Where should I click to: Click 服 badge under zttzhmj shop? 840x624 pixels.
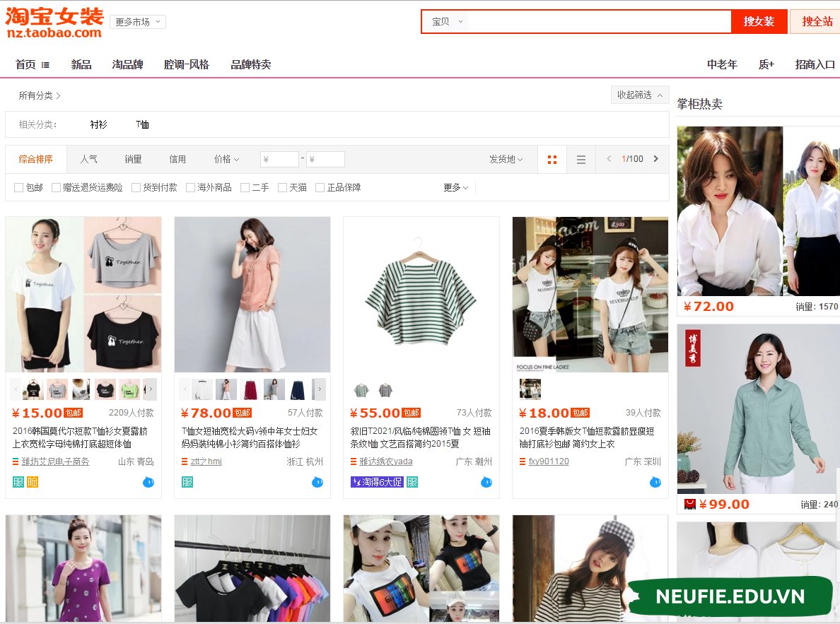pyautogui.click(x=187, y=482)
